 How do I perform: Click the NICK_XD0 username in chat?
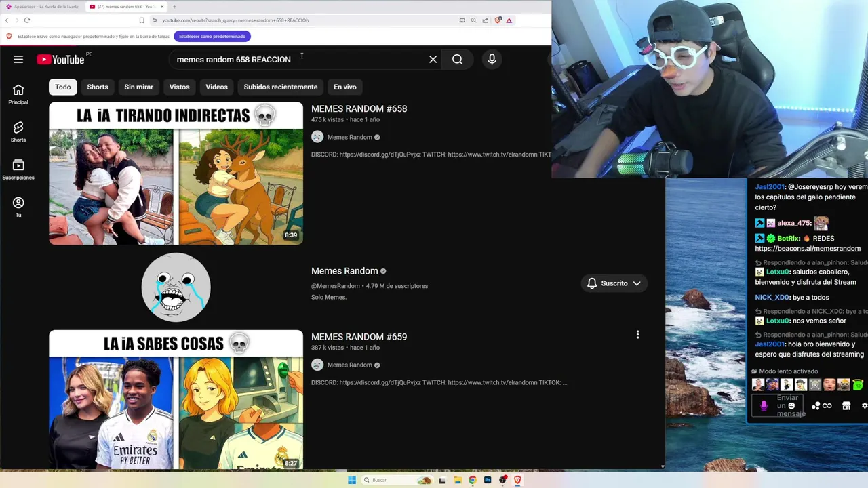coord(772,298)
